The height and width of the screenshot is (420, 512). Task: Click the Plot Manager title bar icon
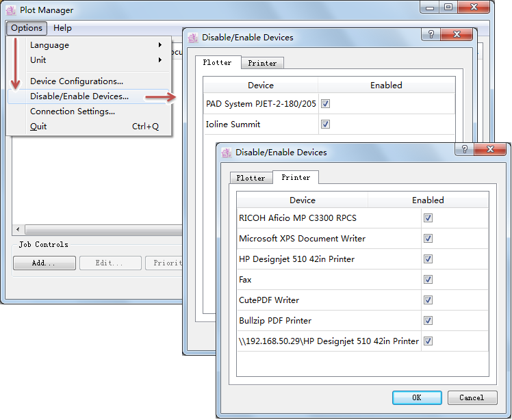(11, 10)
